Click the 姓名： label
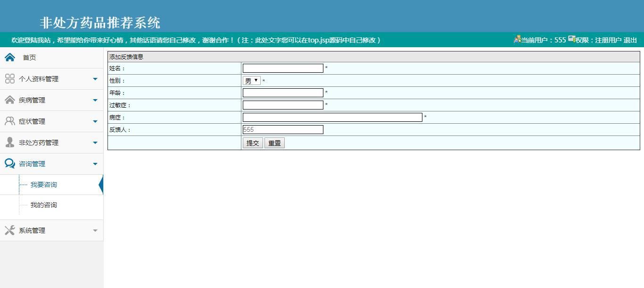Image resolution: width=644 pixels, height=288 pixels. click(x=117, y=68)
